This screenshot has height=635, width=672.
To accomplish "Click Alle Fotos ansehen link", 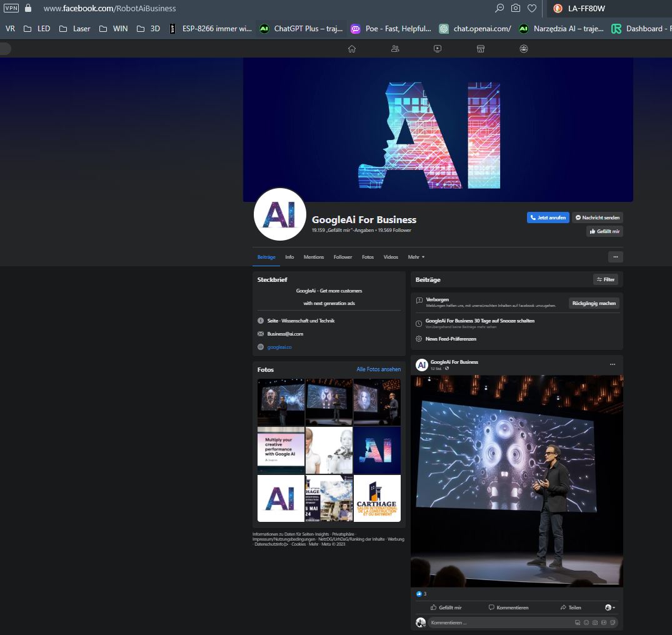I will (378, 369).
